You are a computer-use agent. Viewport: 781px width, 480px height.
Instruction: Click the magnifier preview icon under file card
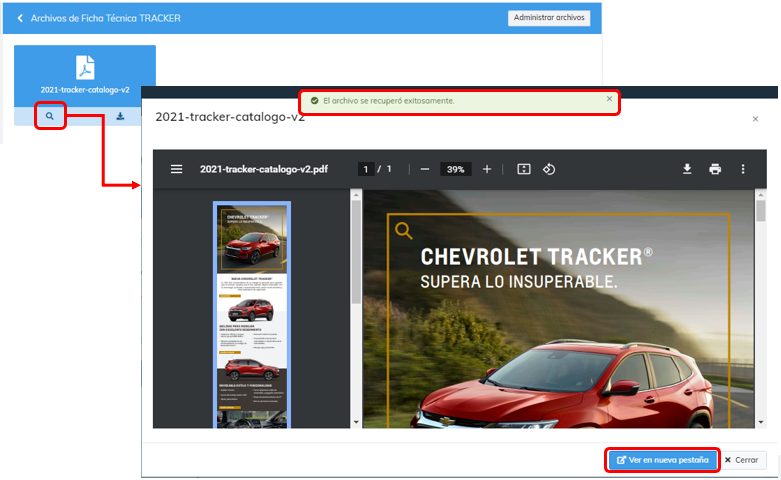[49, 117]
